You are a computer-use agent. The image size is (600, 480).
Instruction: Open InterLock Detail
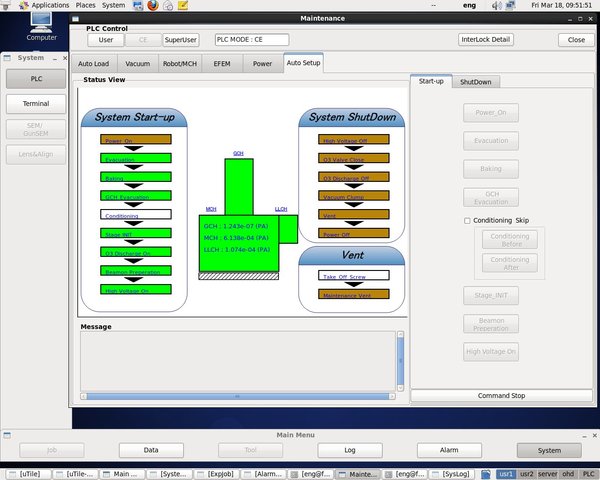pos(485,40)
